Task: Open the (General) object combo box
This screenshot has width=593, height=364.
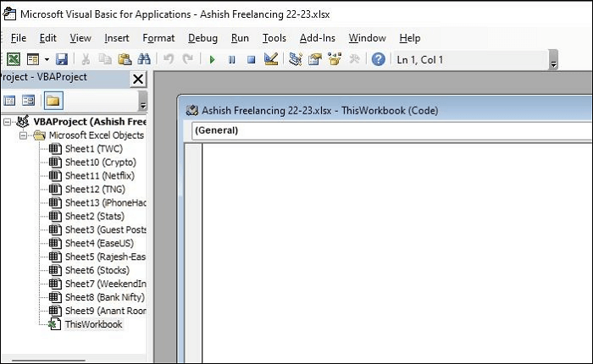Action: (391, 130)
